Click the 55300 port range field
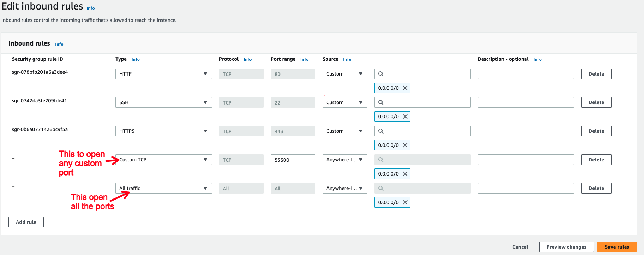This screenshot has width=644, height=255. point(293,160)
